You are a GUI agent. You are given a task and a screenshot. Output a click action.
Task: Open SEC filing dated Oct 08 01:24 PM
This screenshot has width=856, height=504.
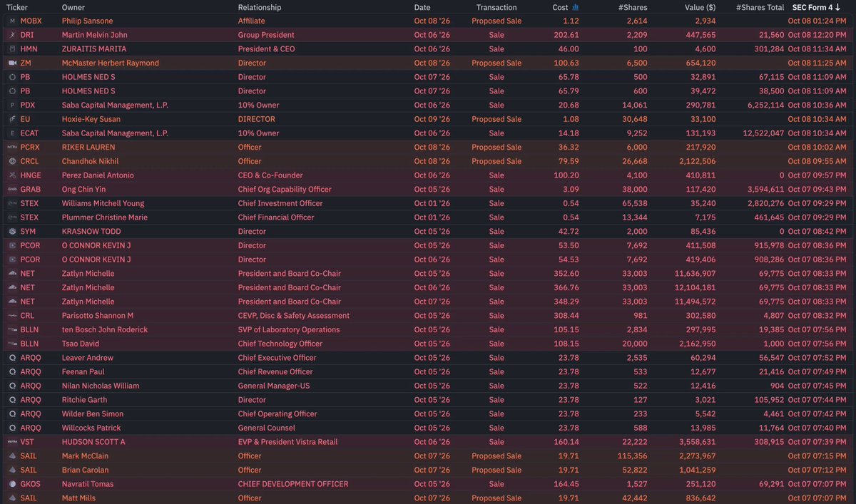coord(817,21)
